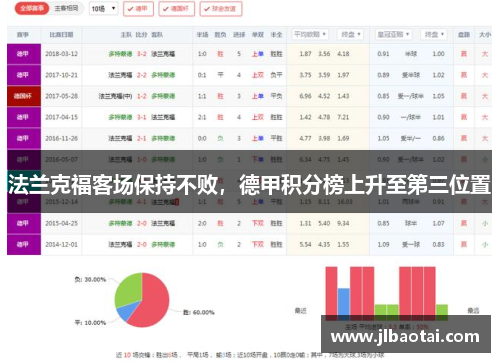The width and height of the screenshot is (500, 362).
Task: Click the 胜: 60.00% pie label
Action: (199, 312)
